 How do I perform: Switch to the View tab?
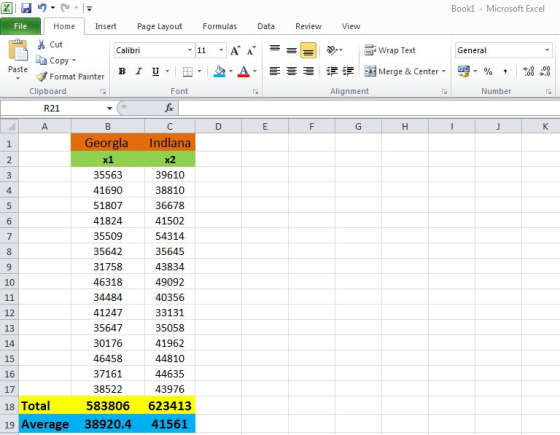351,26
